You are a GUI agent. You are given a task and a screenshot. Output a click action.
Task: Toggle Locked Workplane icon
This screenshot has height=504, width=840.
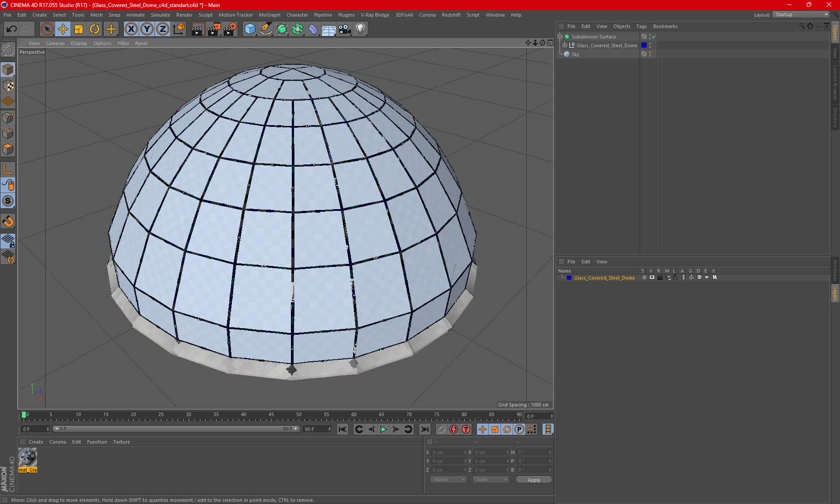[x=8, y=241]
